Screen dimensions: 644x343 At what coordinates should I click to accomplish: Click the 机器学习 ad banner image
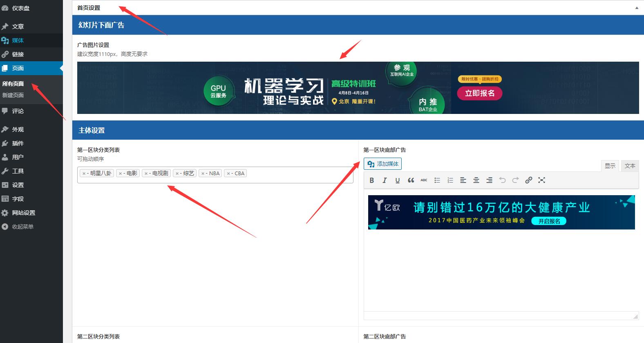click(x=358, y=88)
